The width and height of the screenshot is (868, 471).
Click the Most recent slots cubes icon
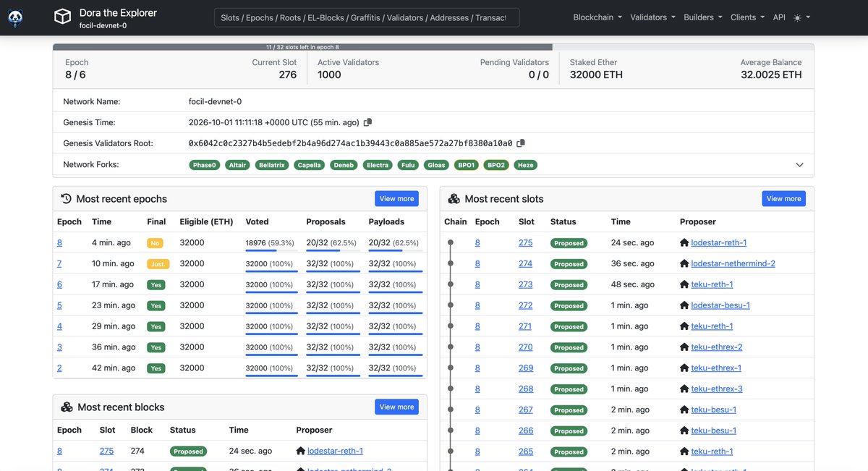tap(454, 198)
